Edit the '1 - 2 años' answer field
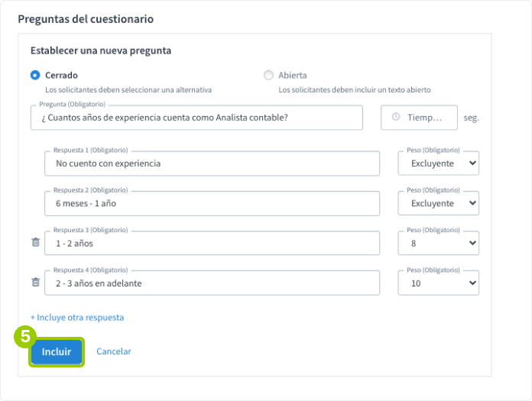 coord(212,243)
